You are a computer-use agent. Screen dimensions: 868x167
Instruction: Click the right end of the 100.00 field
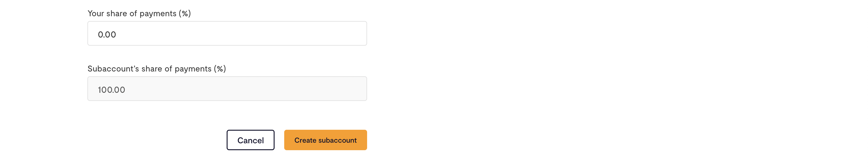click(x=357, y=89)
